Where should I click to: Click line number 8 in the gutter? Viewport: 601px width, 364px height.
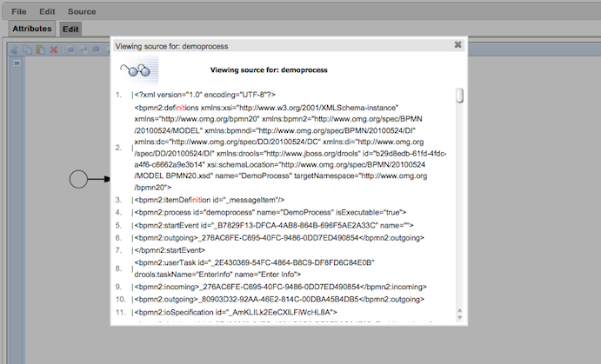[118, 268]
